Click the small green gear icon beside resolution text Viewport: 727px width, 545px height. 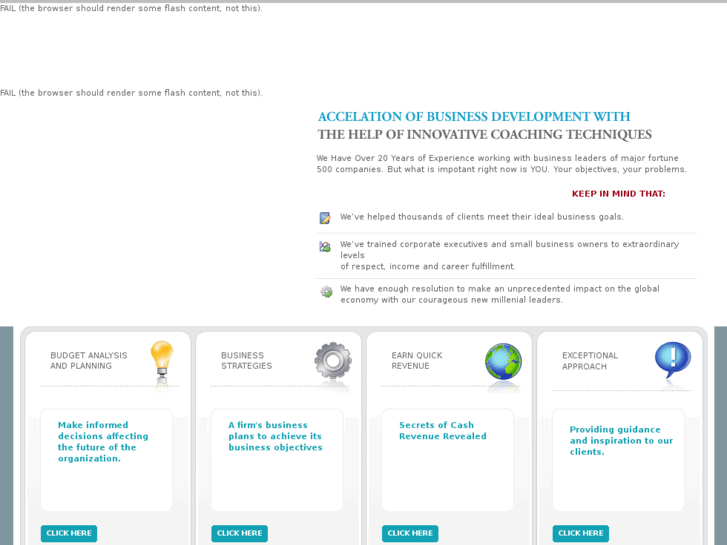[326, 292]
